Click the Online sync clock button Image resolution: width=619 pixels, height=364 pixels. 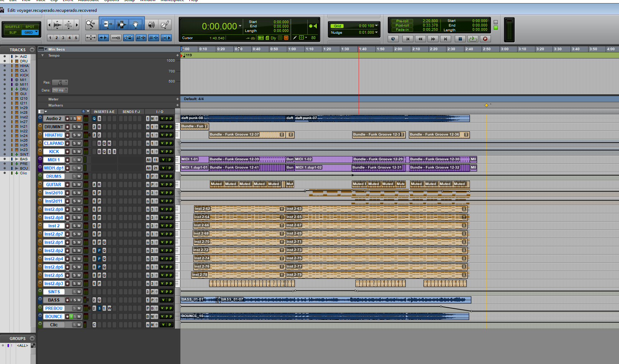tap(393, 39)
